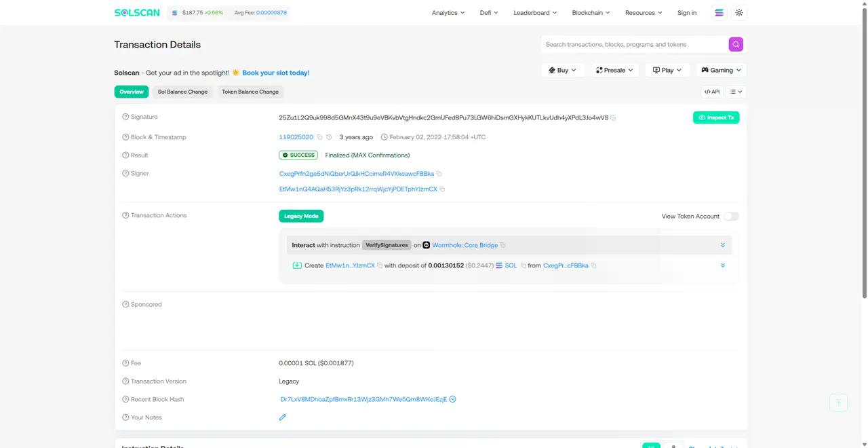Click the purple search icon button
Screen dimensions: 868x448
pyautogui.click(x=736, y=44)
